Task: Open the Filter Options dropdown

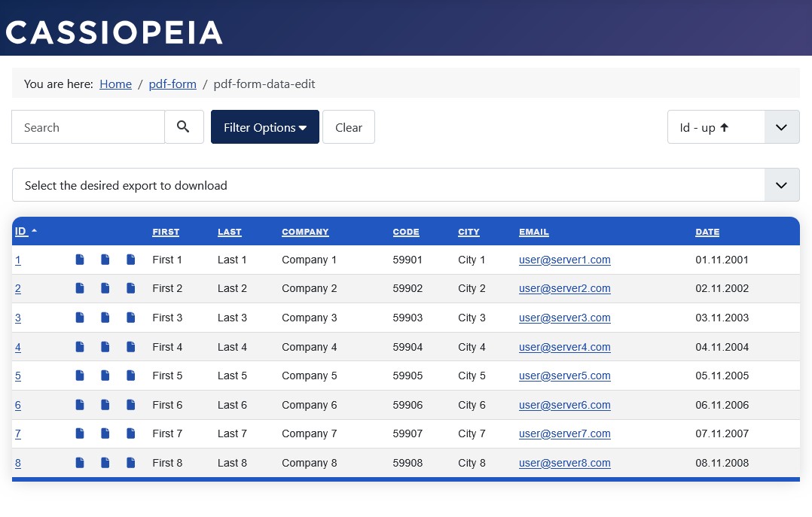Action: click(x=265, y=126)
